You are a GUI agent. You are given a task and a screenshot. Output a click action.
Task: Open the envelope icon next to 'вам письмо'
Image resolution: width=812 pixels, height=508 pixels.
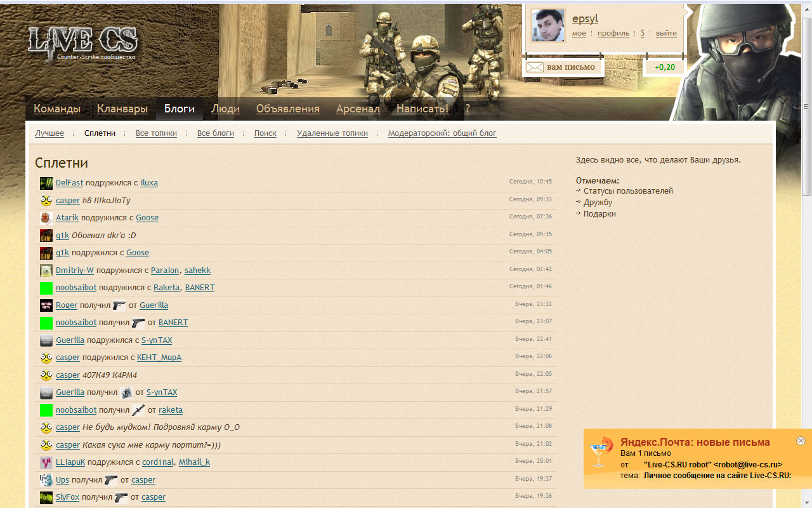[x=535, y=67]
